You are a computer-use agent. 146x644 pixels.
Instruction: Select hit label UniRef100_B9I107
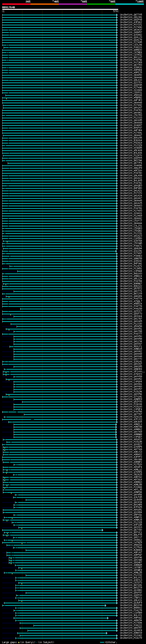tap(131, 58)
